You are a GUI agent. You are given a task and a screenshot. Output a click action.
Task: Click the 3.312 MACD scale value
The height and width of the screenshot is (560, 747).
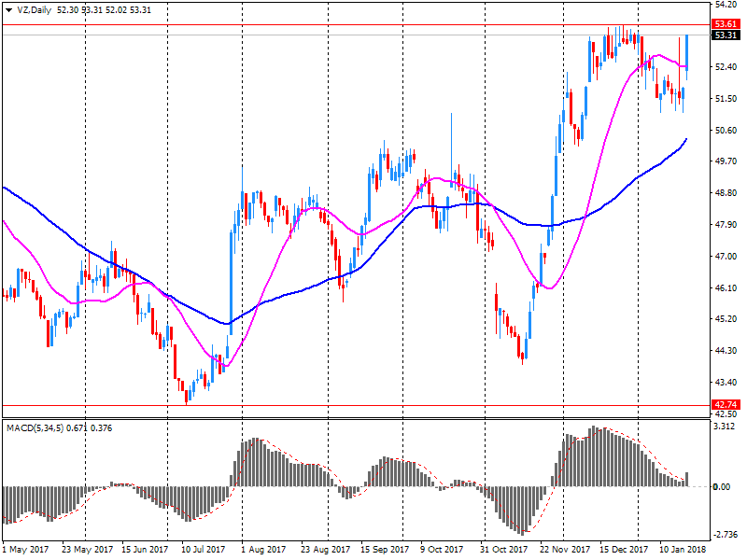coord(724,427)
